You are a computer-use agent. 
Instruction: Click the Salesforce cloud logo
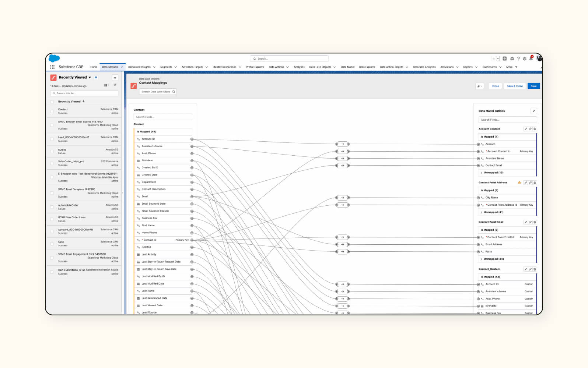pos(54,59)
